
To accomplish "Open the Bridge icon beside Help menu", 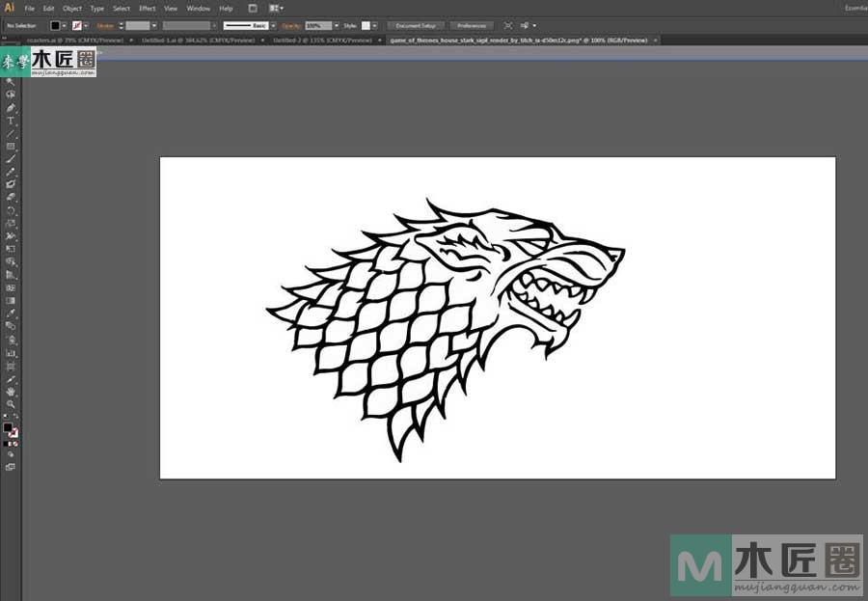I will pyautogui.click(x=251, y=8).
